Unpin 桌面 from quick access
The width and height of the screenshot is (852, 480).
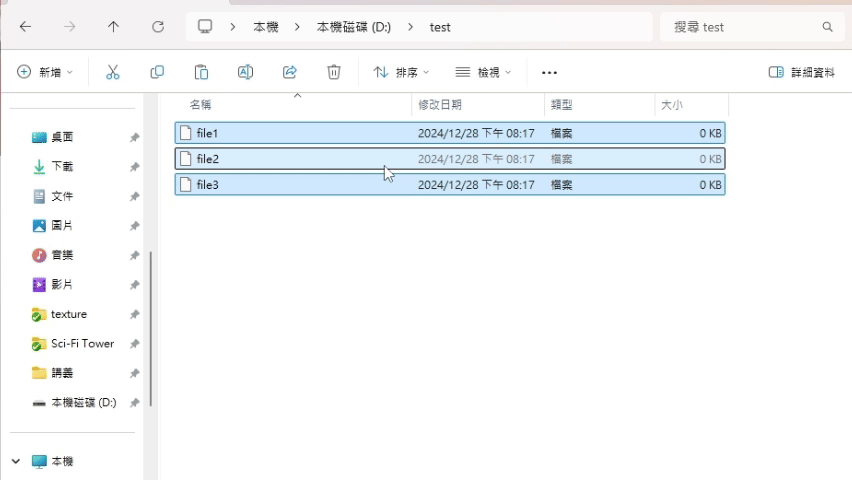pyautogui.click(x=134, y=137)
